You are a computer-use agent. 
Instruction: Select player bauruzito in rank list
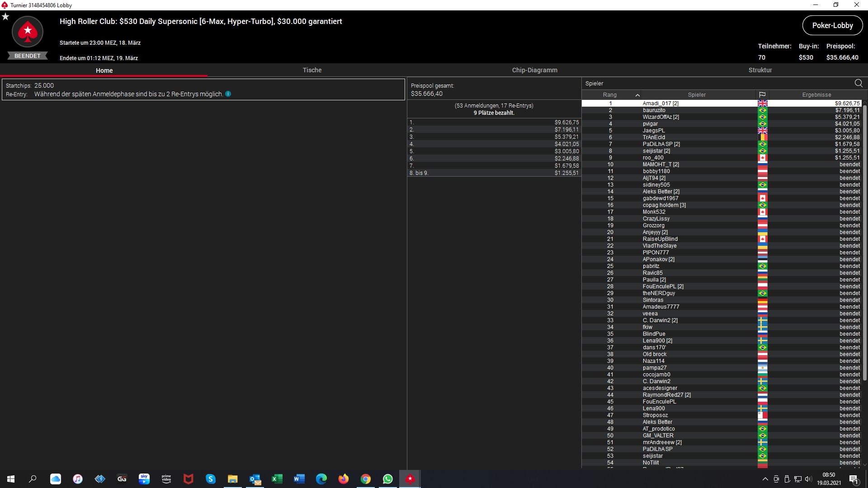[654, 110]
